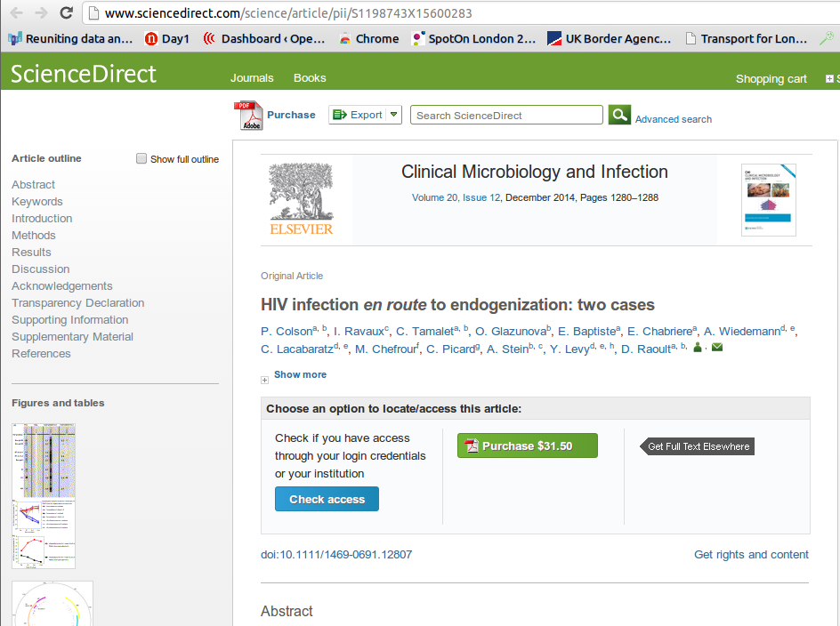Viewport: 840px width, 626px height.
Task: Open the Dashboard bookmark
Action: tap(264, 38)
